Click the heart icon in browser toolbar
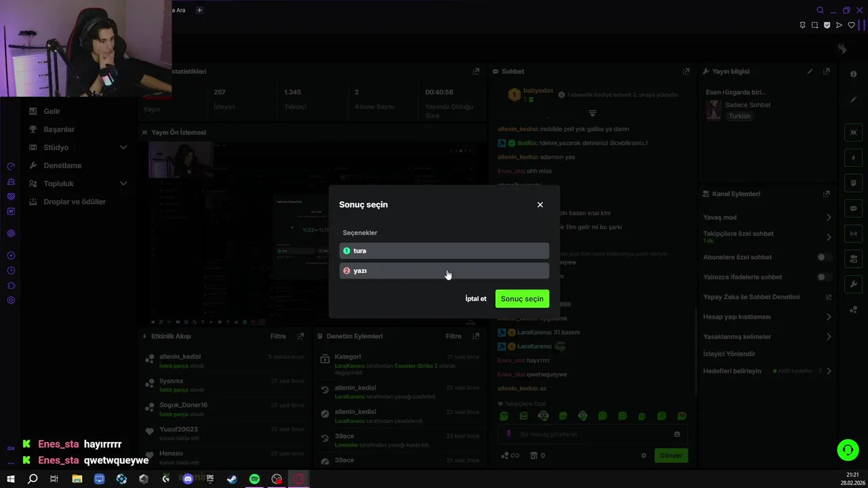 pos(851,25)
